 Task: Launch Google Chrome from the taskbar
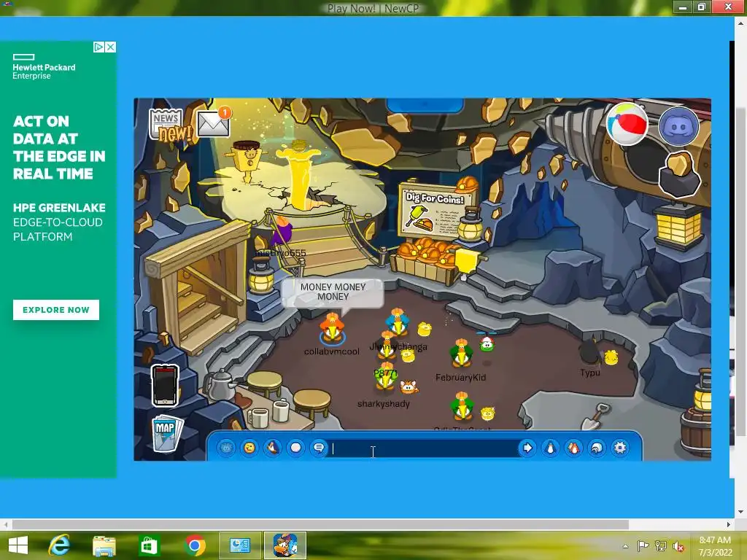coord(194,545)
